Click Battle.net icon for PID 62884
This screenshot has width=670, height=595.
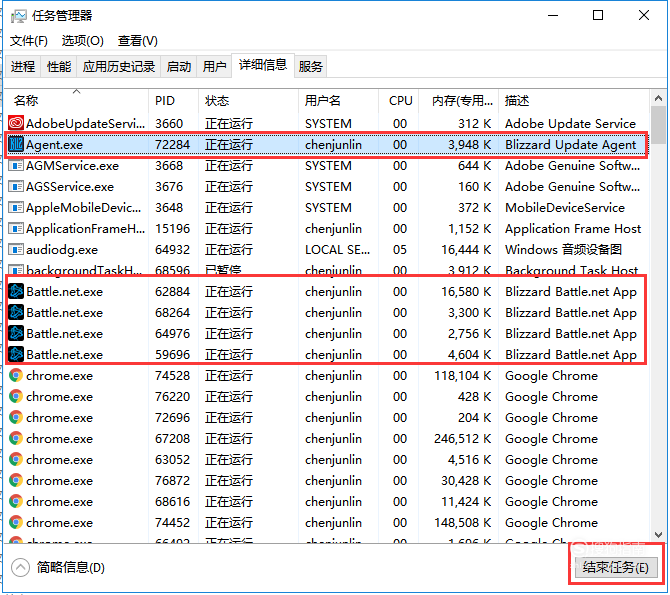[16, 291]
